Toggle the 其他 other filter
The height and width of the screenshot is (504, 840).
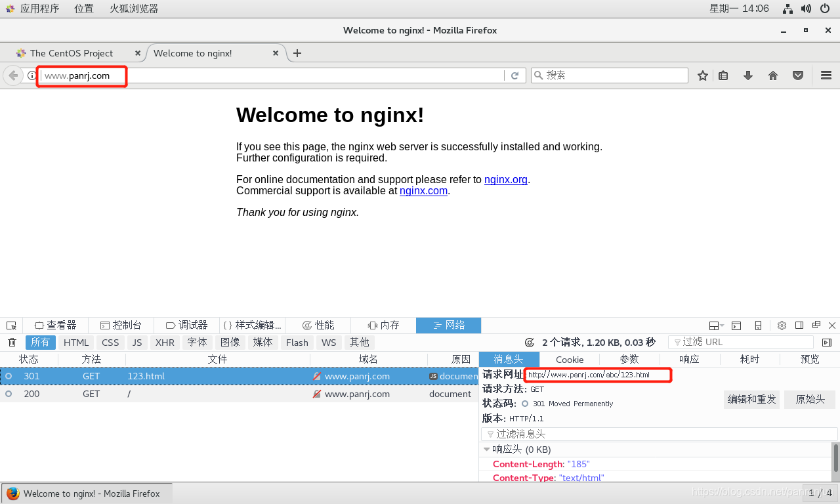[x=360, y=343]
